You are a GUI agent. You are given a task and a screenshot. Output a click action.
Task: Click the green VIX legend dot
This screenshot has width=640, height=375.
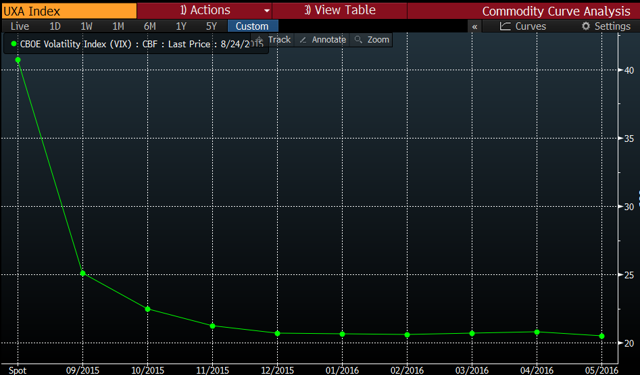tap(14, 44)
